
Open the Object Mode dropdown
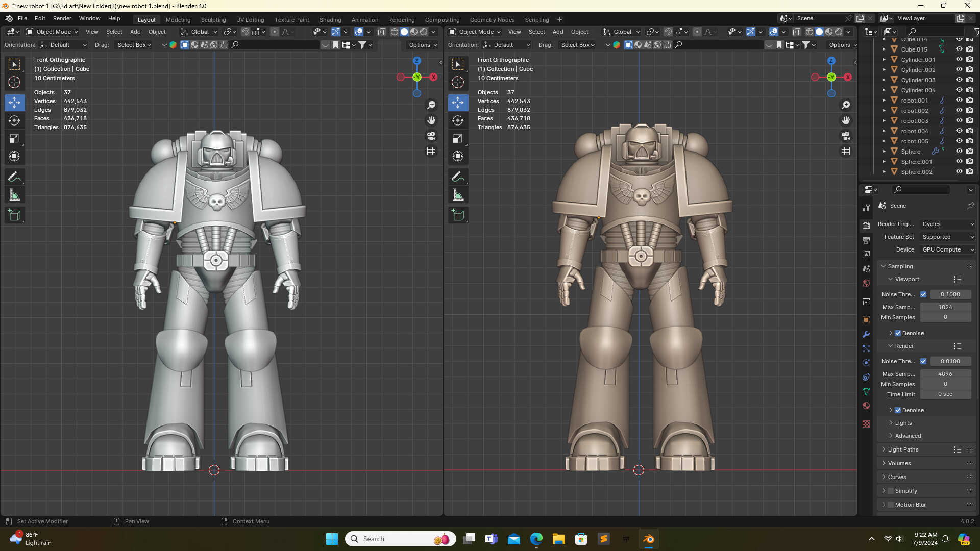(51, 32)
